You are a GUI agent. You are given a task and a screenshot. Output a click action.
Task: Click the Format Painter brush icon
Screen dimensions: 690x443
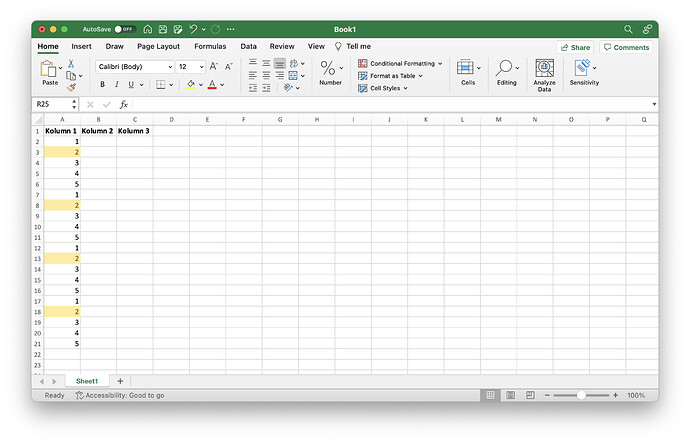click(71, 88)
